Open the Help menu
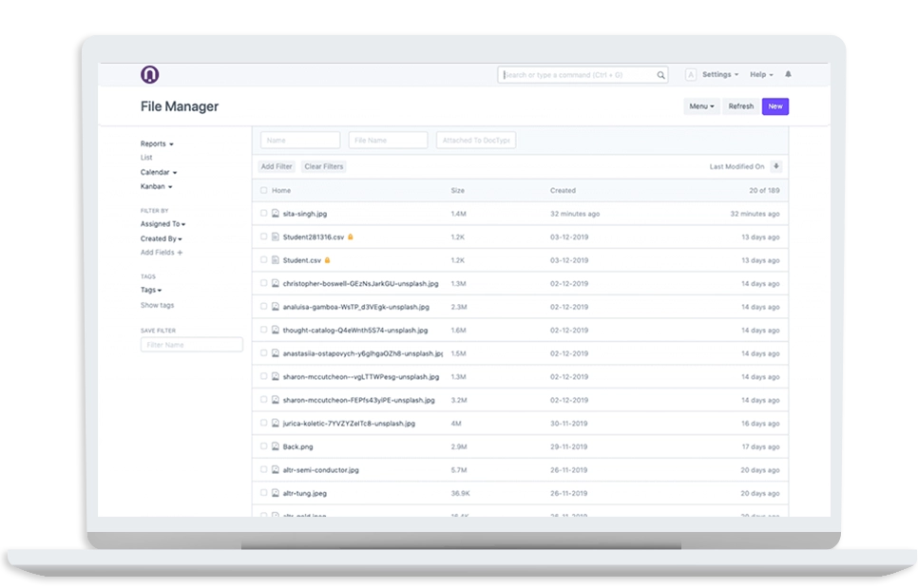 [761, 75]
